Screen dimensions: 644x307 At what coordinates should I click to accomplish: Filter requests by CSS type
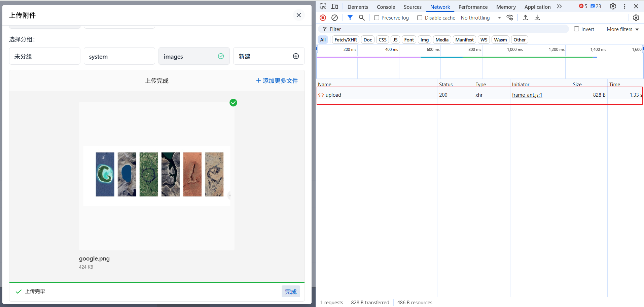tap(383, 40)
